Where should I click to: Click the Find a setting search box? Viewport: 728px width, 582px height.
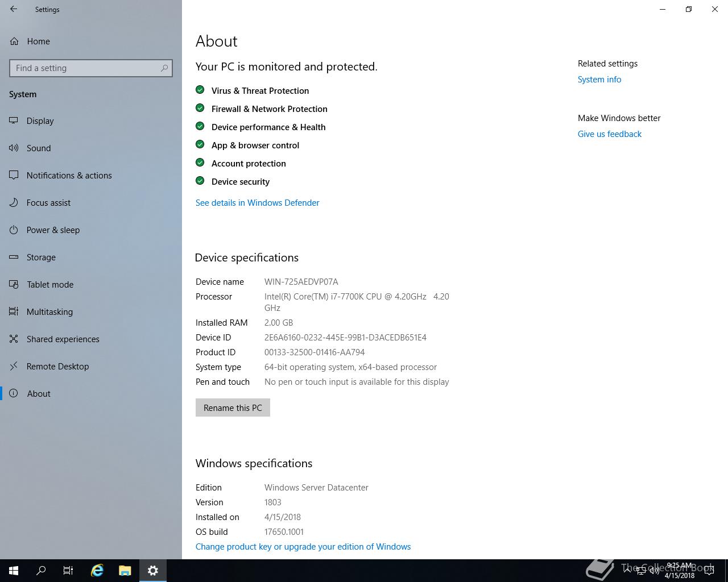(91, 68)
